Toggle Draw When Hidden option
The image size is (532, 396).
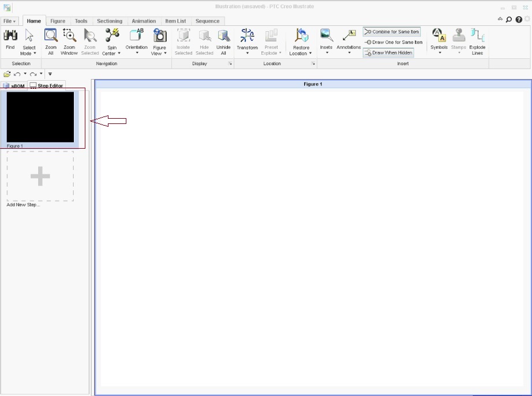pos(388,52)
